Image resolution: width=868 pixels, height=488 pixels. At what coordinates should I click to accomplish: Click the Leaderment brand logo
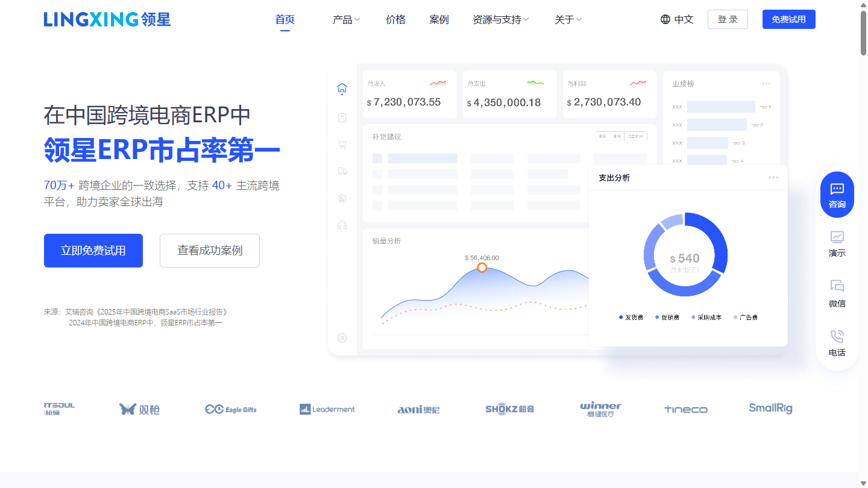pyautogui.click(x=327, y=409)
